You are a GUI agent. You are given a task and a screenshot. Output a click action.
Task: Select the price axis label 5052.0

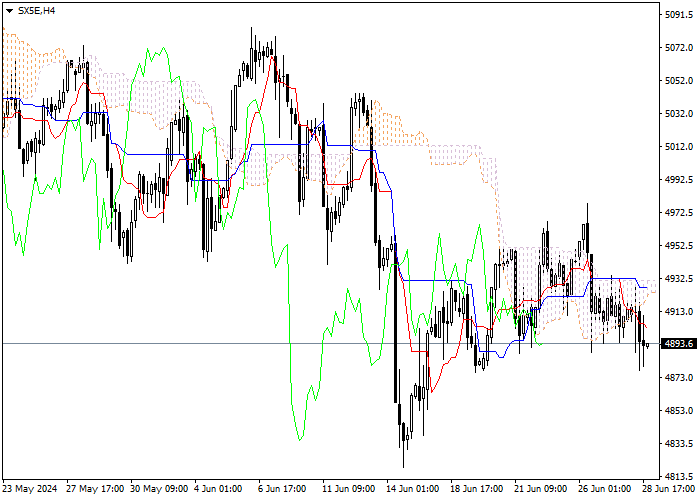679,81
